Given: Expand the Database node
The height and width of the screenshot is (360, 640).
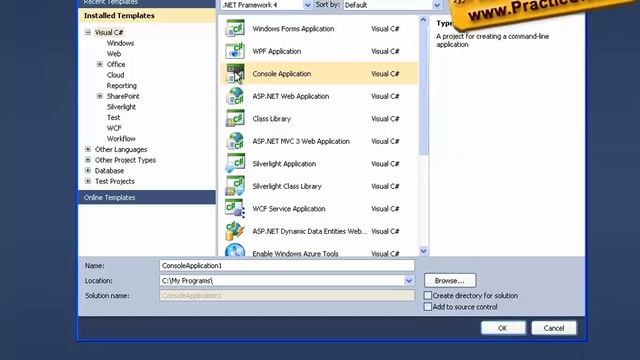Looking at the screenshot, I should click(88, 170).
